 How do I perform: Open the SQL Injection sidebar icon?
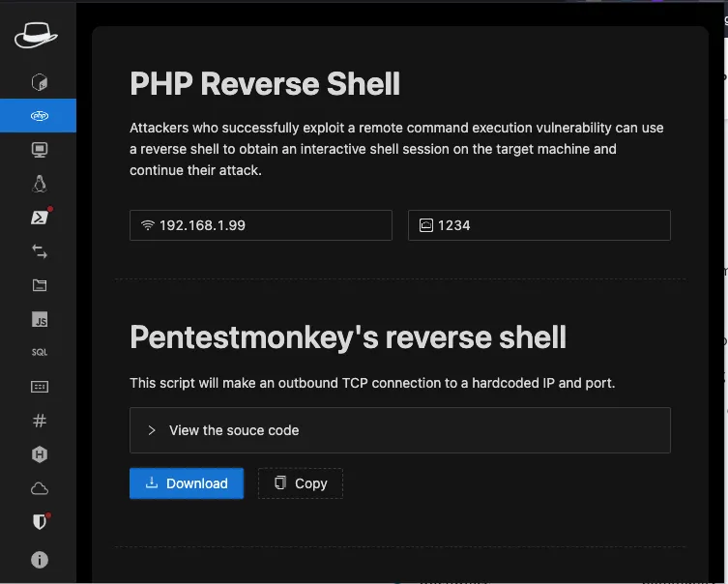point(39,353)
